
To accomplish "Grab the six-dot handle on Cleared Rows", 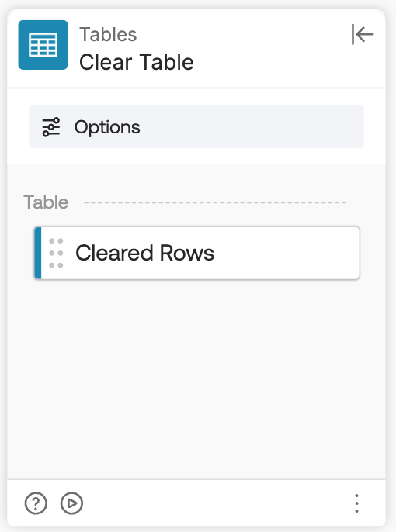I will pos(56,253).
